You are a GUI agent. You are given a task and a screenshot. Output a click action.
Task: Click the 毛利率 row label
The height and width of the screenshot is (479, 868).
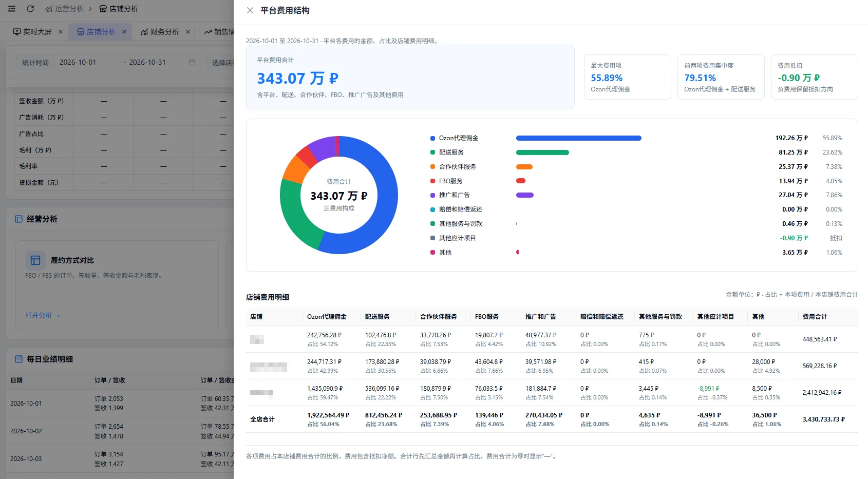click(x=28, y=166)
